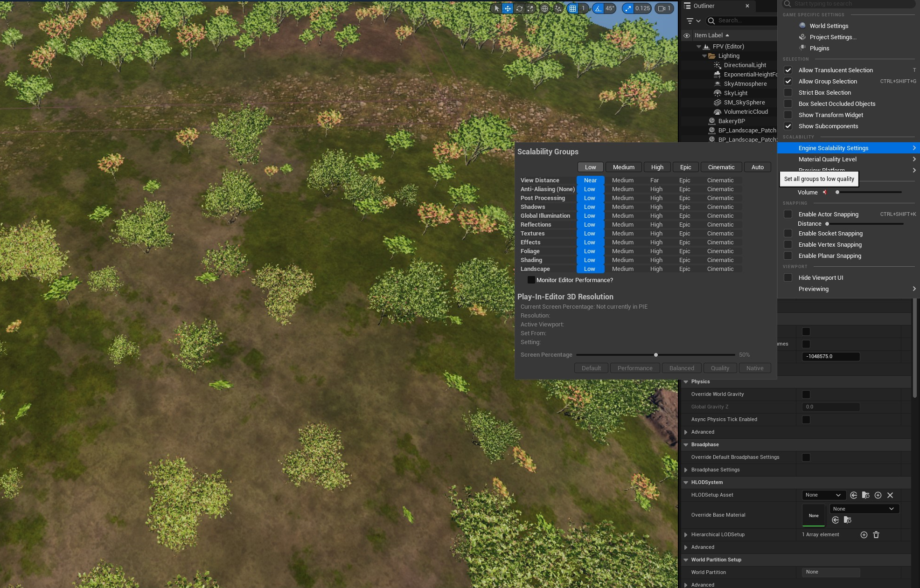Toggle world coordinate system globe icon
The height and width of the screenshot is (588, 920).
544,8
